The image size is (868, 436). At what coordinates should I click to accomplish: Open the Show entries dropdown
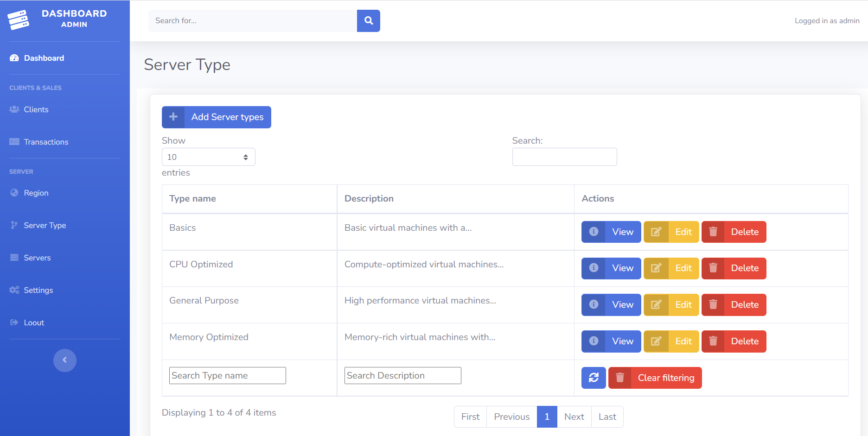(208, 157)
